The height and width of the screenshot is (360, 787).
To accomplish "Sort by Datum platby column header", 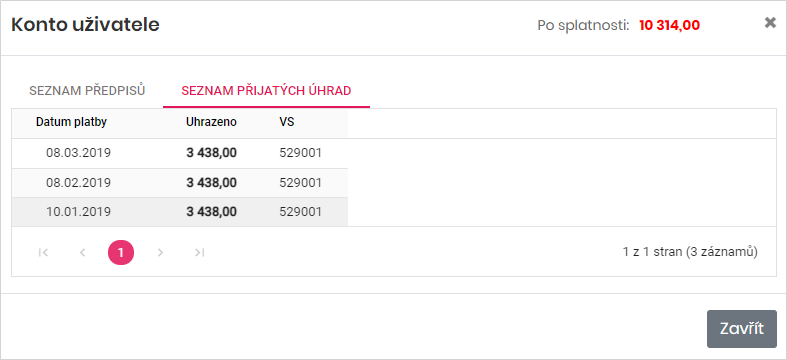I will pyautogui.click(x=71, y=122).
